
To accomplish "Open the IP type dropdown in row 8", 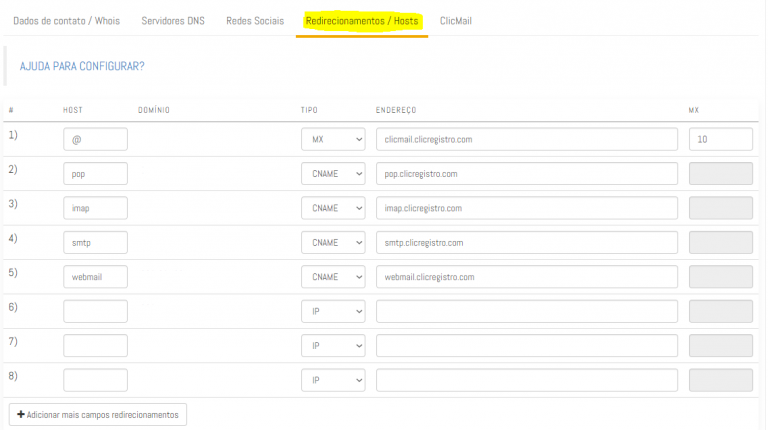I will [x=333, y=380].
